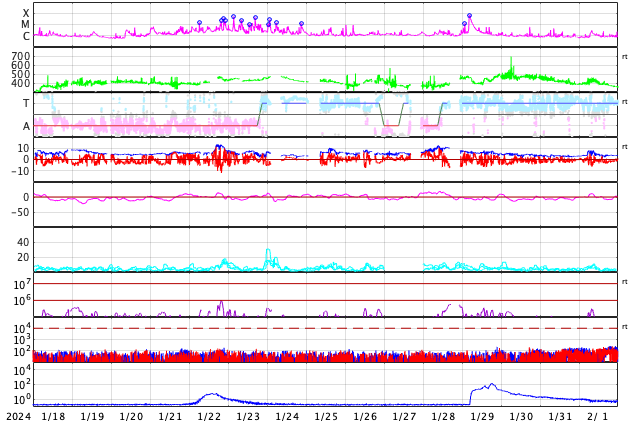
Task: Click the 1/26 date label
Action: pos(365,416)
